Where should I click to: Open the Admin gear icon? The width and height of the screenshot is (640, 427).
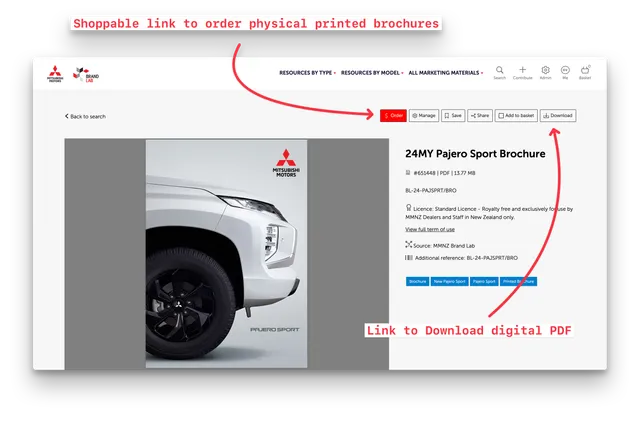pyautogui.click(x=545, y=72)
